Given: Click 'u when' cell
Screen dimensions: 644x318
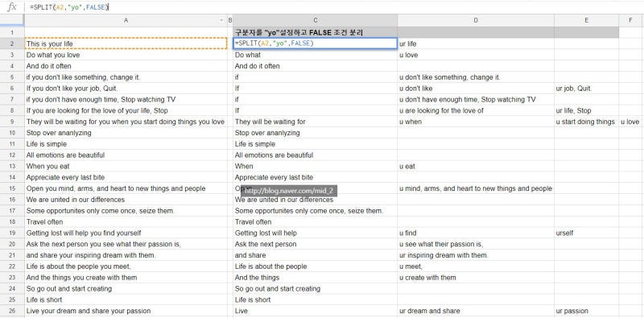Looking at the screenshot, I should point(476,122).
